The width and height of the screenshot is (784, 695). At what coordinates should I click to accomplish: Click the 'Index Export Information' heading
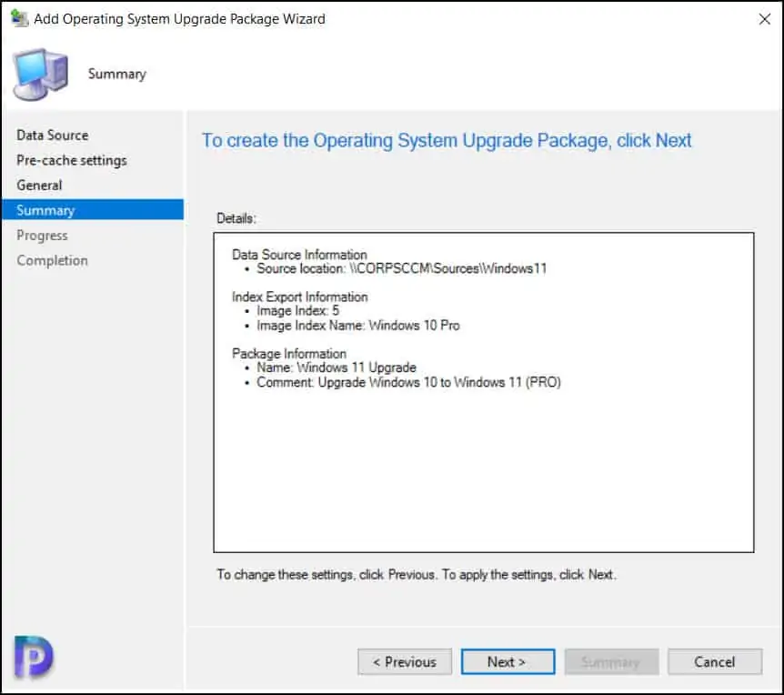(x=300, y=297)
